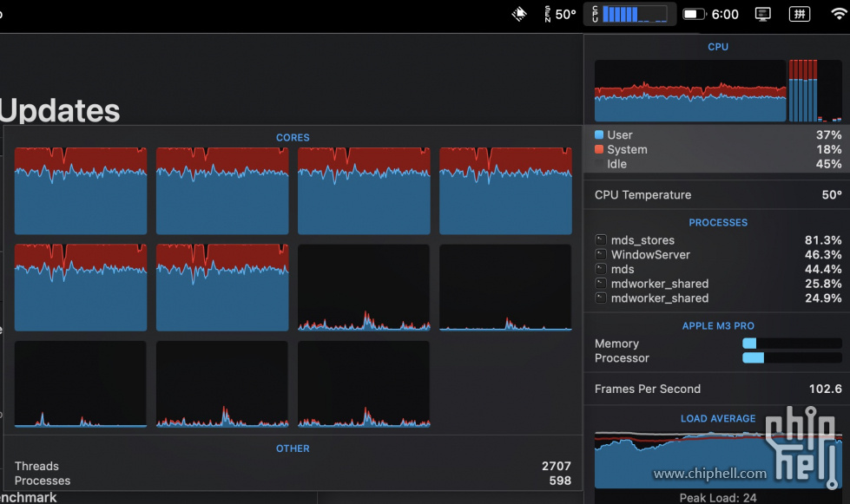
Task: Click the CORES panel heading
Action: click(293, 138)
